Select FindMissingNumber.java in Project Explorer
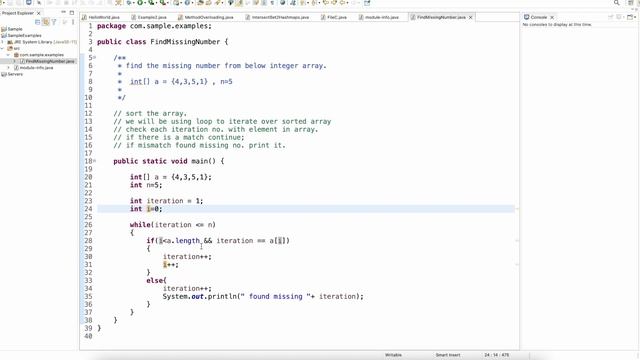Viewport: 640px width, 360px height. pos(47,61)
